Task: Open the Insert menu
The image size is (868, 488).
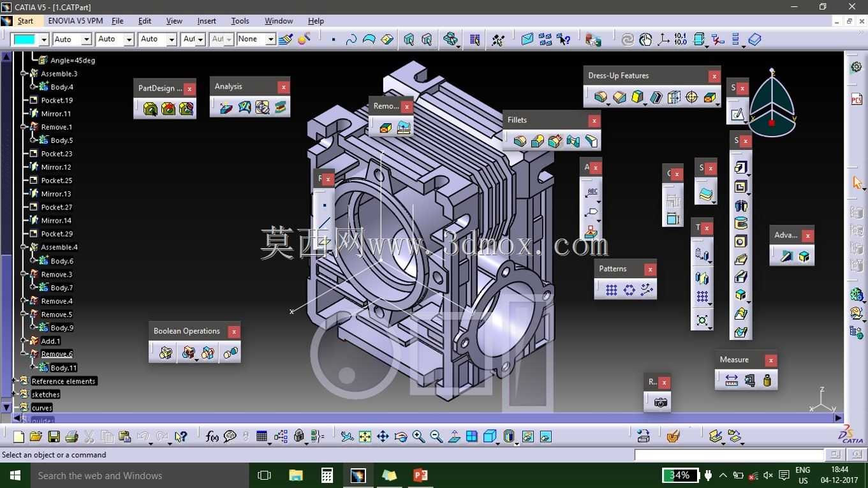Action: click(207, 21)
